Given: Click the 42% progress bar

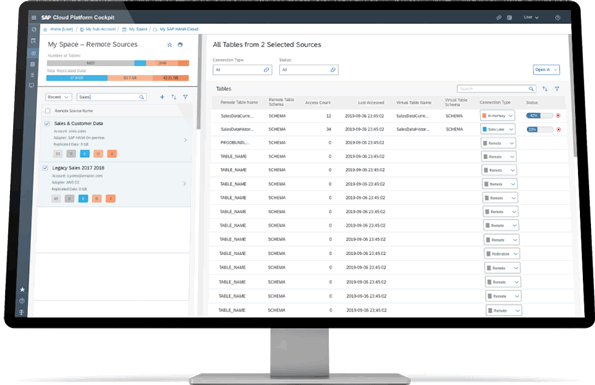Looking at the screenshot, I should pyautogui.click(x=539, y=115).
